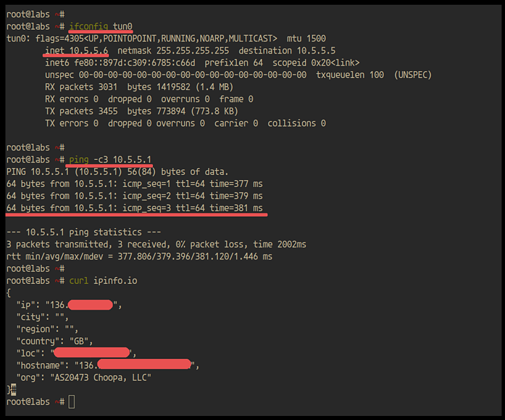Screen dimensions: 505x420
Task: Click the 0% packet loss summary line
Action: [156, 244]
